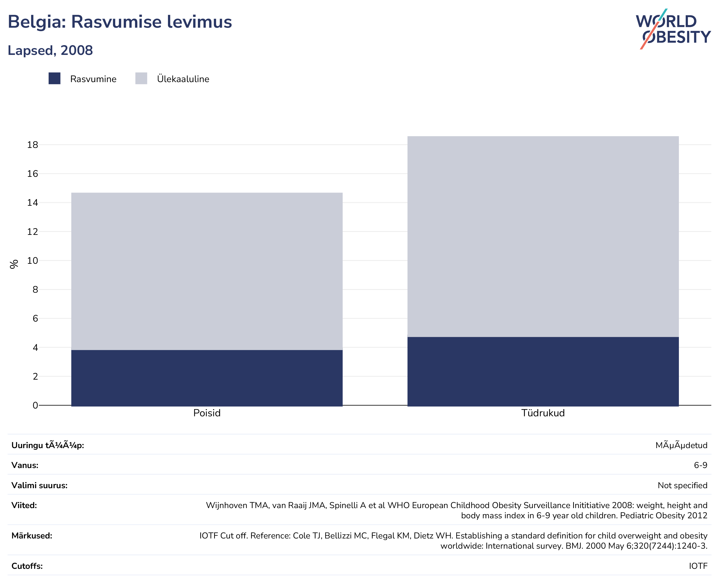
Task: Click the Tüdrukud obesity dark bar
Action: pos(543,371)
